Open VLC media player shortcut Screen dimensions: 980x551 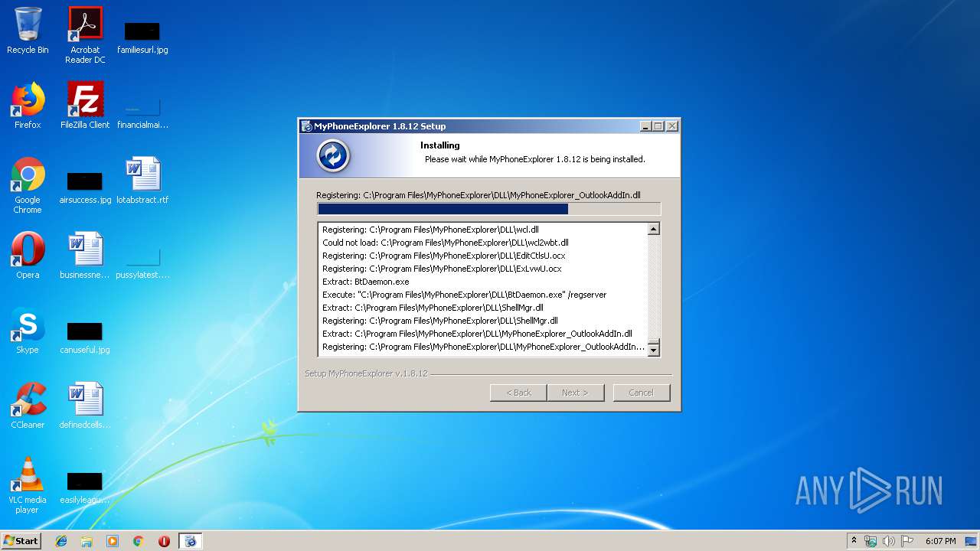tap(28, 484)
